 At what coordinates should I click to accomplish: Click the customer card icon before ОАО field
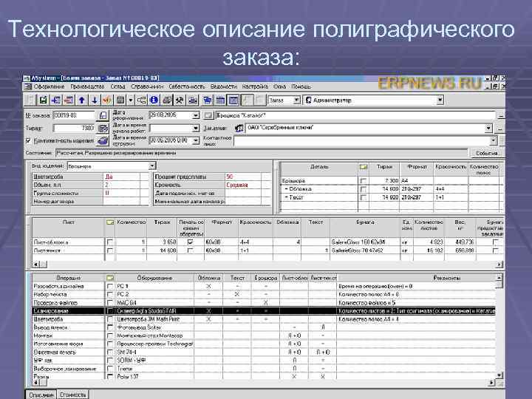coord(239,129)
